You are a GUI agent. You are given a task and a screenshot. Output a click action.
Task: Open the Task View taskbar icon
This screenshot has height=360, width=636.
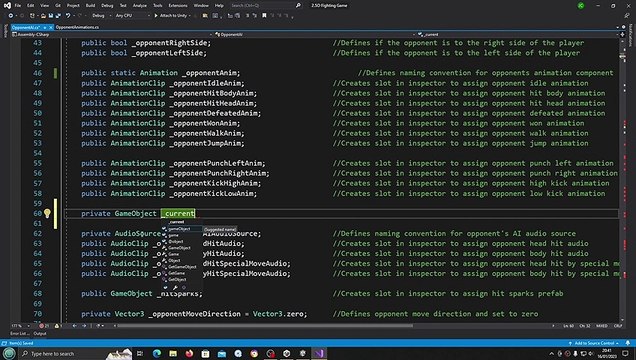pos(140,354)
